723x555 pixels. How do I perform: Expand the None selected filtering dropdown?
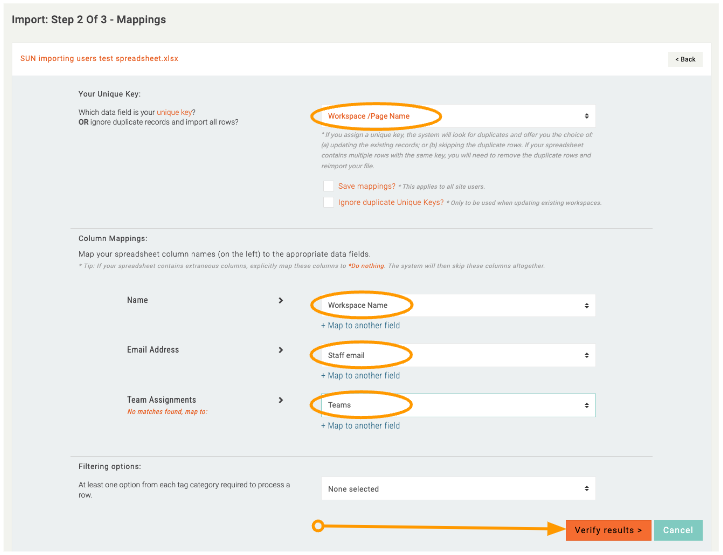coord(457,489)
